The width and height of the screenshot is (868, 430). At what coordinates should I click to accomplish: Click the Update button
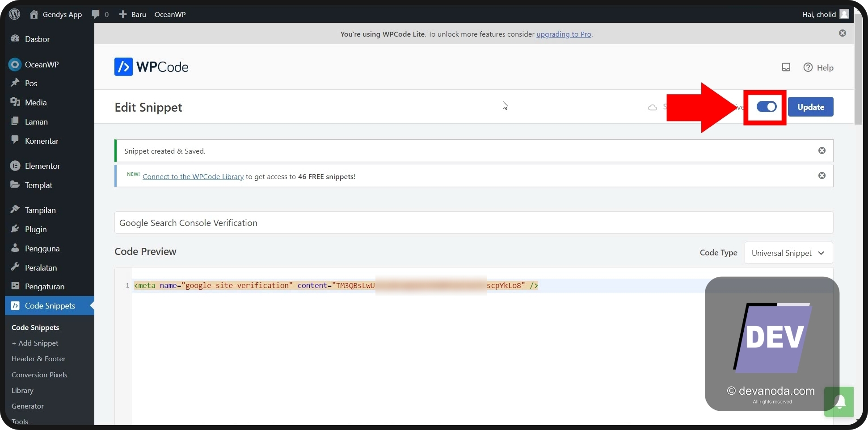click(810, 107)
